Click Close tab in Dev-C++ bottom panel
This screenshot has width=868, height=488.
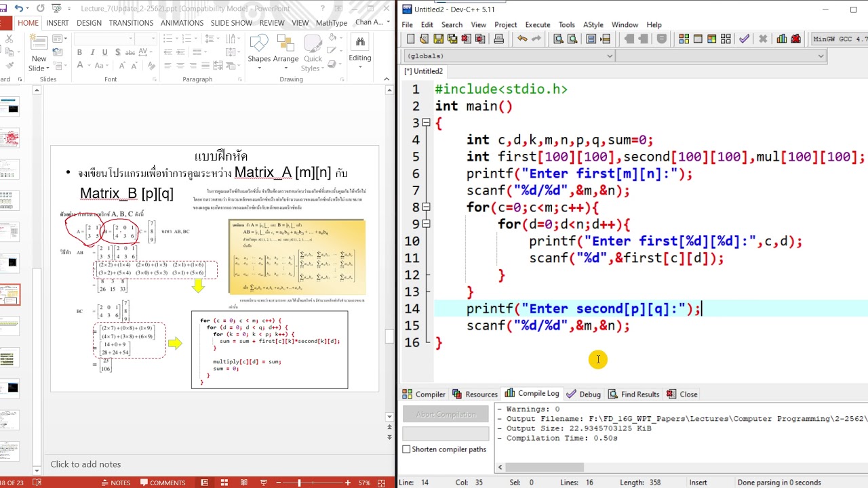[682, 394]
